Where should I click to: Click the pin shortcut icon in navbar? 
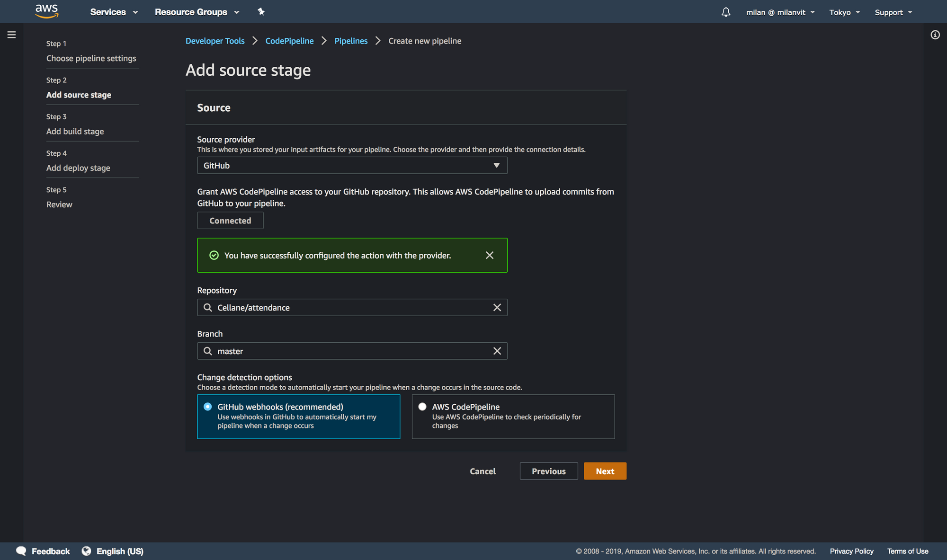point(261,12)
